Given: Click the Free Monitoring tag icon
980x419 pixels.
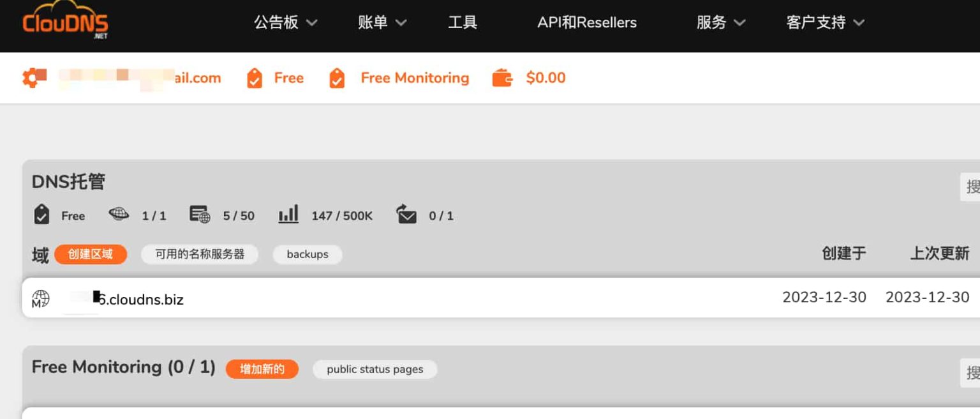Looking at the screenshot, I should coord(336,77).
